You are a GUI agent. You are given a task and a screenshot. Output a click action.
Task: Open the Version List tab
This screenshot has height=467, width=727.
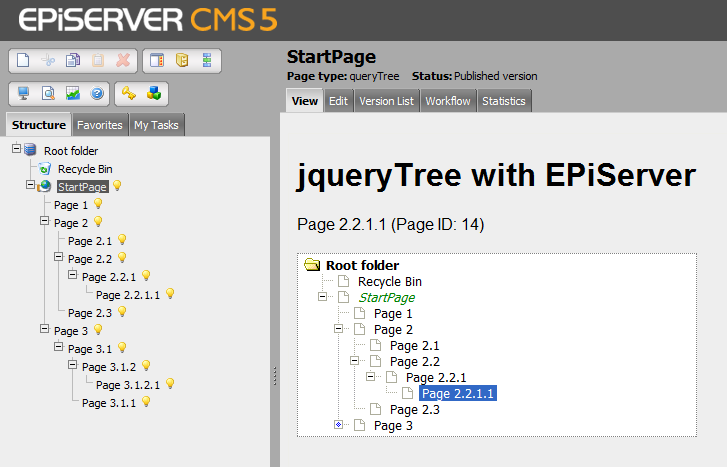386,101
